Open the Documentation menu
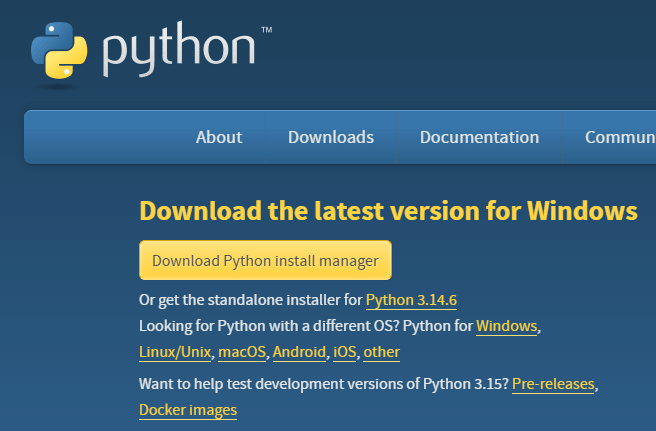656x431 pixels. tap(479, 137)
